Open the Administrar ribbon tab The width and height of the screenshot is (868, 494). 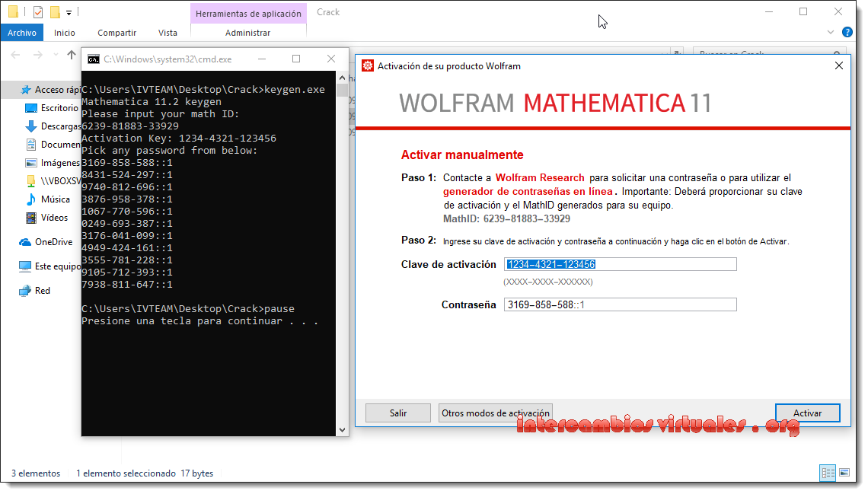[247, 33]
